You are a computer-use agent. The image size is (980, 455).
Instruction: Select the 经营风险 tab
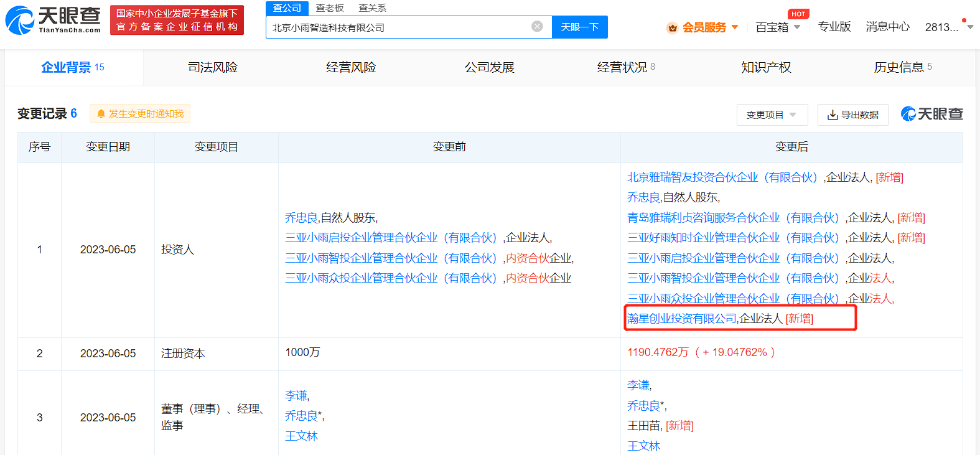[x=351, y=67]
